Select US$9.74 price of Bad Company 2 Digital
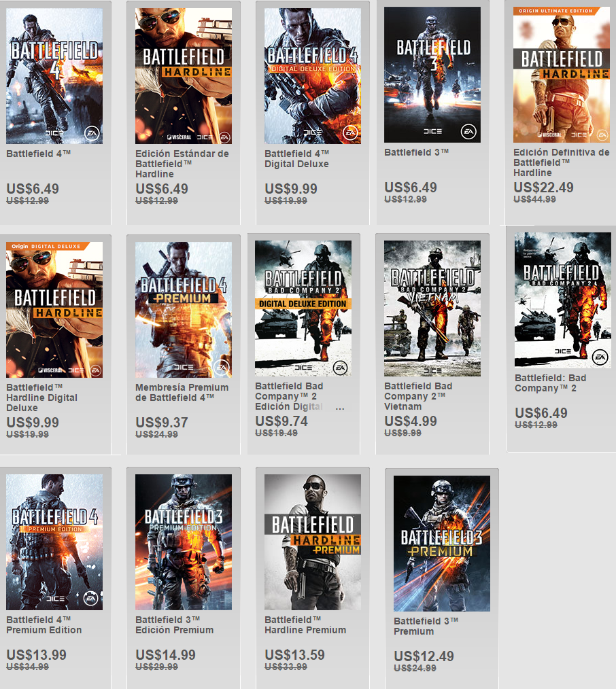616x689 pixels. click(282, 421)
